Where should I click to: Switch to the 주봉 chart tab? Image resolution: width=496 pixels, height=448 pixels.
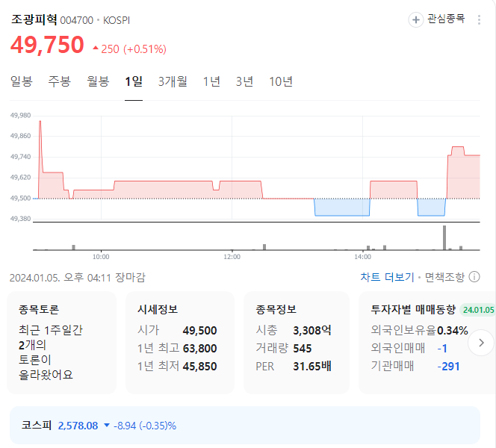point(60,81)
